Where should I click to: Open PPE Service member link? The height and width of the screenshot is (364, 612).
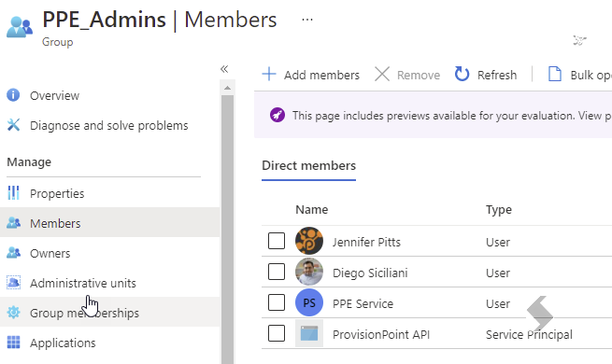point(363,303)
